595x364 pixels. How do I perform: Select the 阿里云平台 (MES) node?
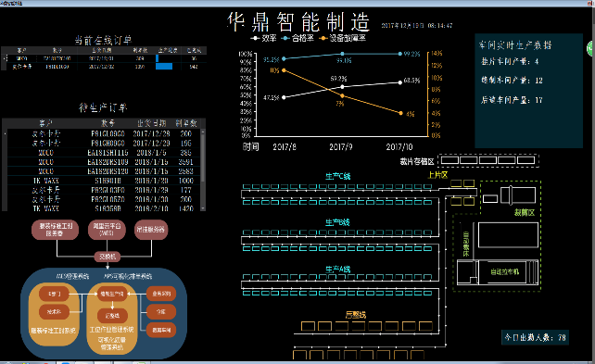coord(107,230)
